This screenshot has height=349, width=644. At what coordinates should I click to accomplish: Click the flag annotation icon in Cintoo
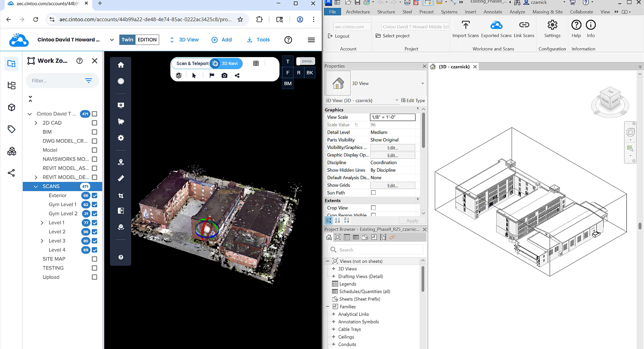[x=212, y=75]
